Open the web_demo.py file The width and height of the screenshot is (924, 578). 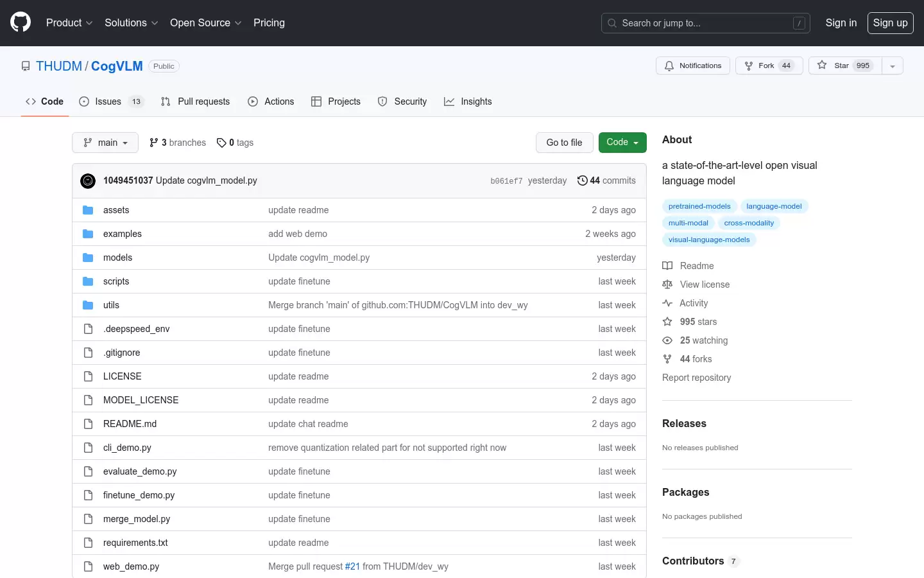coord(131,566)
